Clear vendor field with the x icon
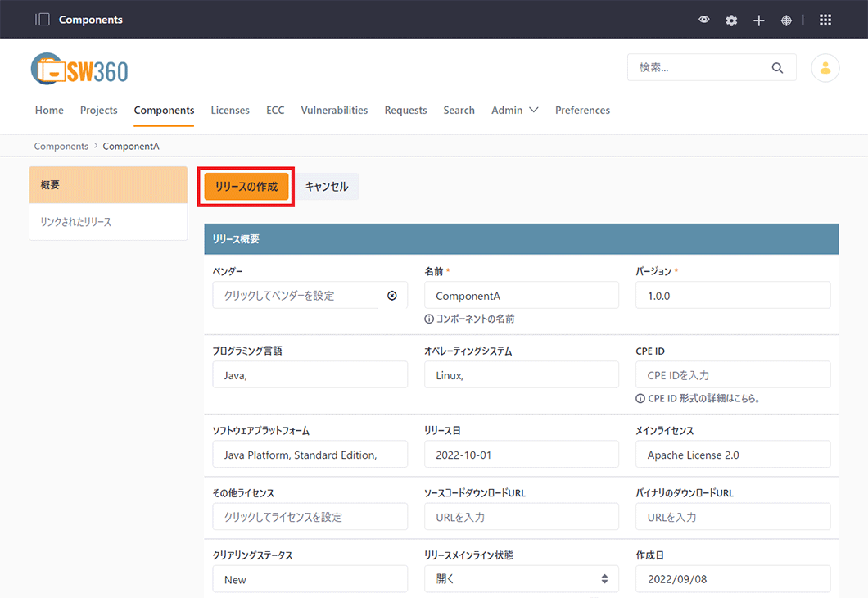The width and height of the screenshot is (868, 598). tap(392, 296)
